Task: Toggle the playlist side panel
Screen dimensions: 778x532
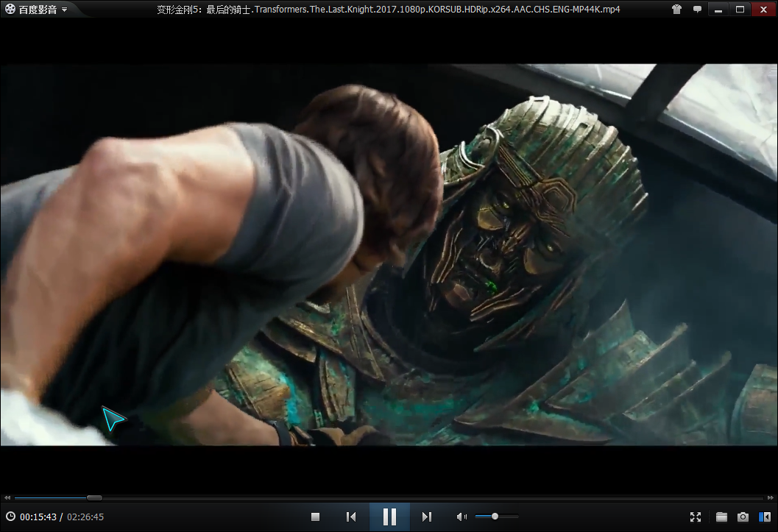Action: (765, 517)
